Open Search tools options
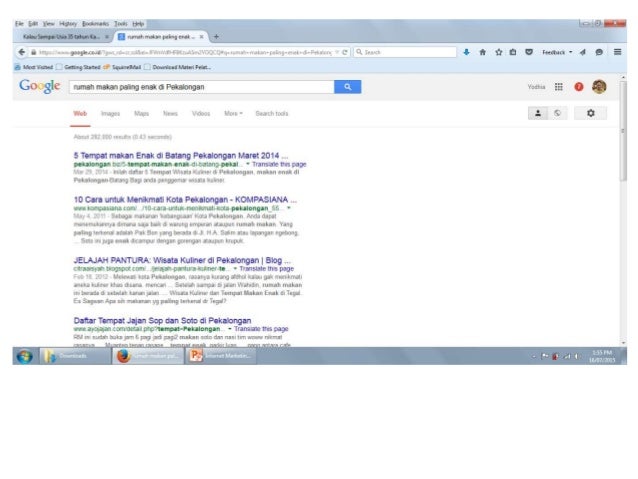 pos(271,114)
